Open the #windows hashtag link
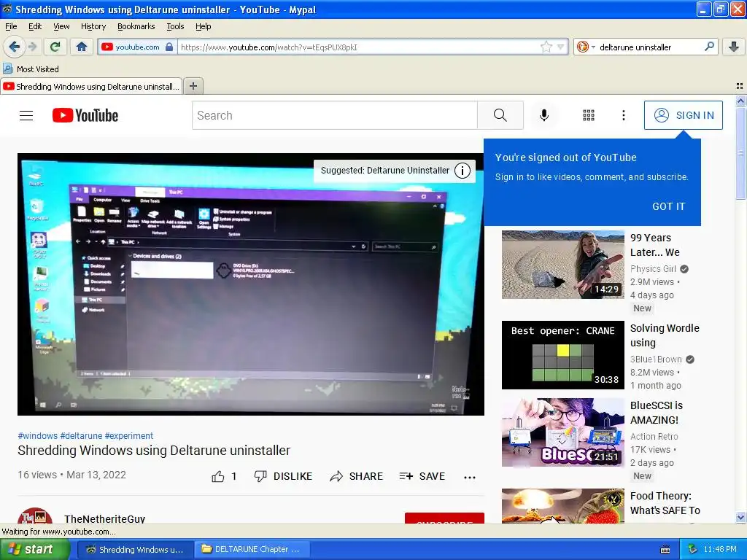The image size is (747, 560). tap(38, 436)
